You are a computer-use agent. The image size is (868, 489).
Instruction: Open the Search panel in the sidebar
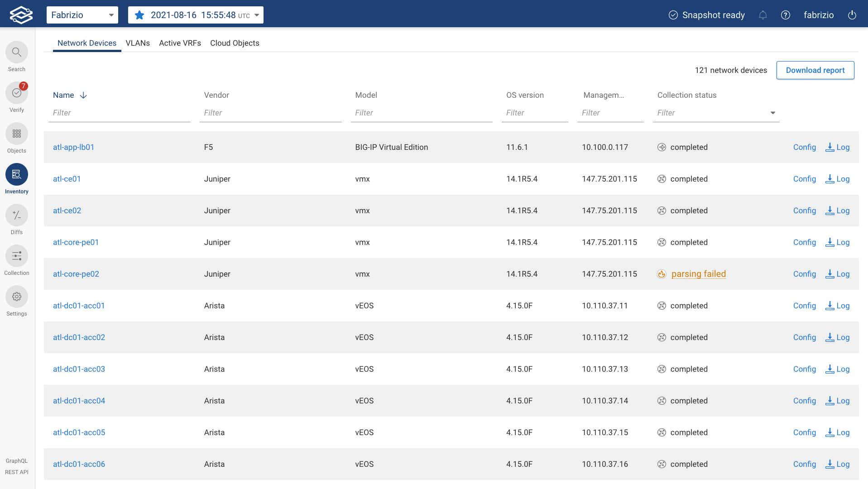pyautogui.click(x=17, y=55)
